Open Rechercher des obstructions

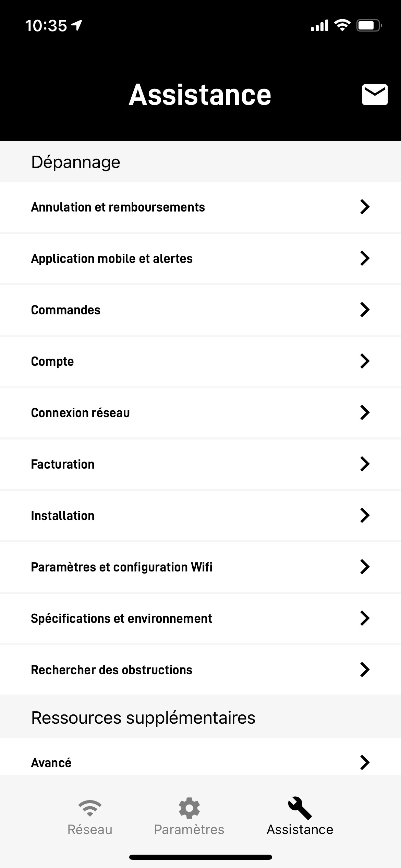pyautogui.click(x=112, y=670)
